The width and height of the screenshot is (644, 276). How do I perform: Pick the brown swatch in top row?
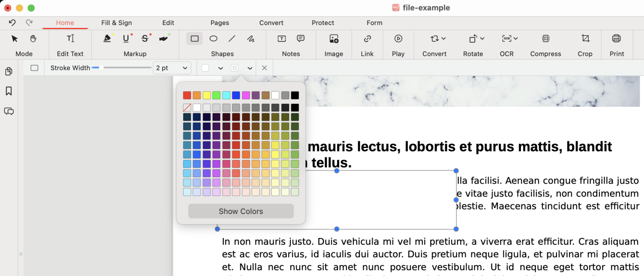(x=265, y=95)
